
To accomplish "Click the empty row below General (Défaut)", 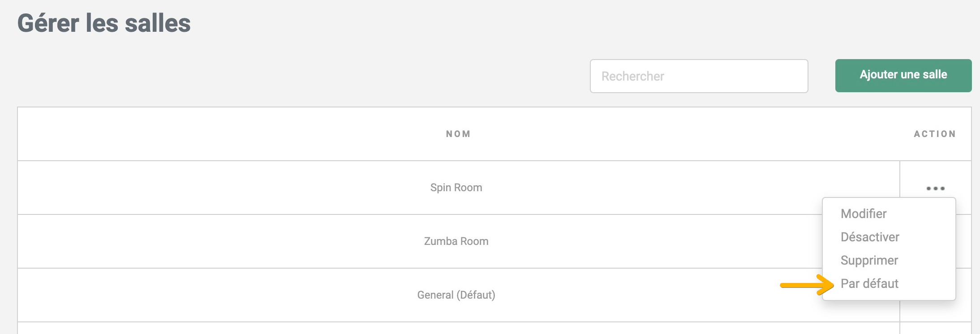I will [x=456, y=328].
